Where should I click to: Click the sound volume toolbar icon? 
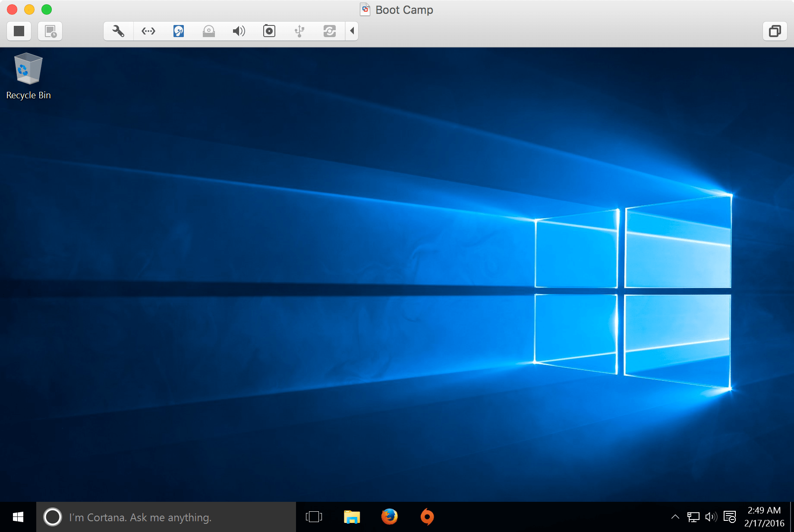(x=239, y=31)
